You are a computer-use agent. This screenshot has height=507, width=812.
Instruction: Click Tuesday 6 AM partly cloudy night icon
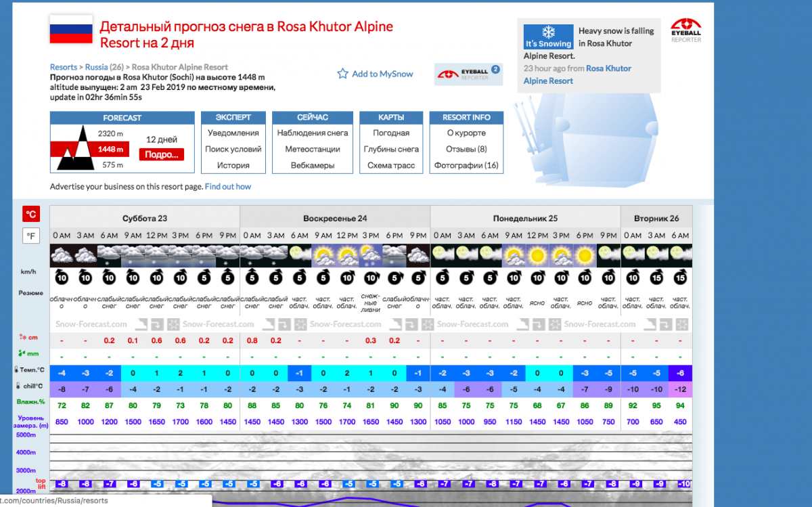click(680, 255)
